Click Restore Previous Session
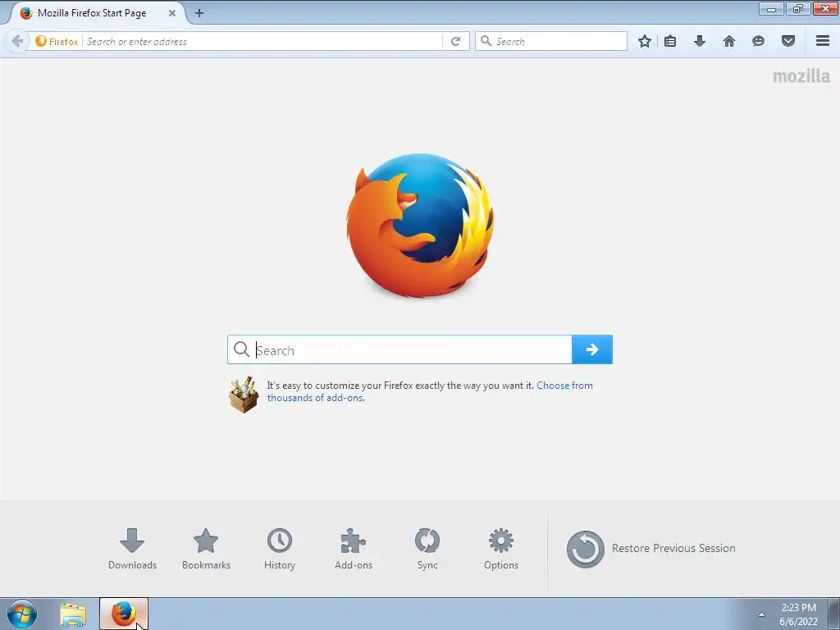This screenshot has width=840, height=630. [x=651, y=549]
